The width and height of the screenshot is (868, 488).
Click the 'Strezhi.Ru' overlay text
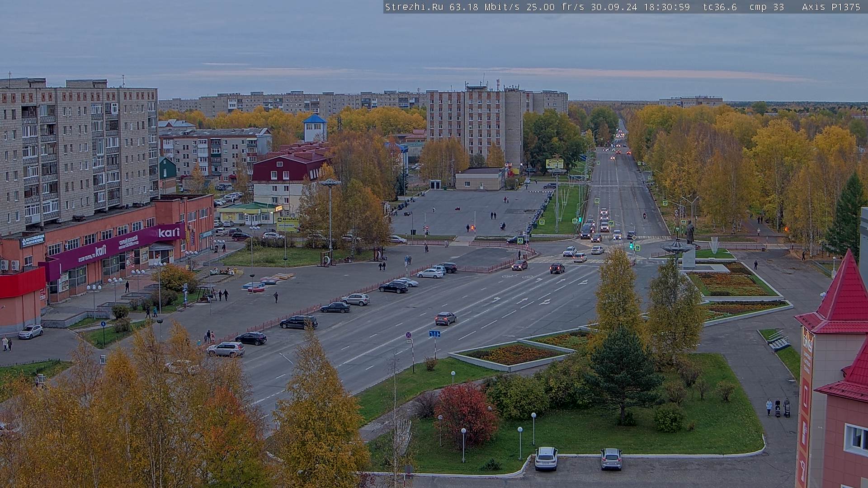(414, 7)
